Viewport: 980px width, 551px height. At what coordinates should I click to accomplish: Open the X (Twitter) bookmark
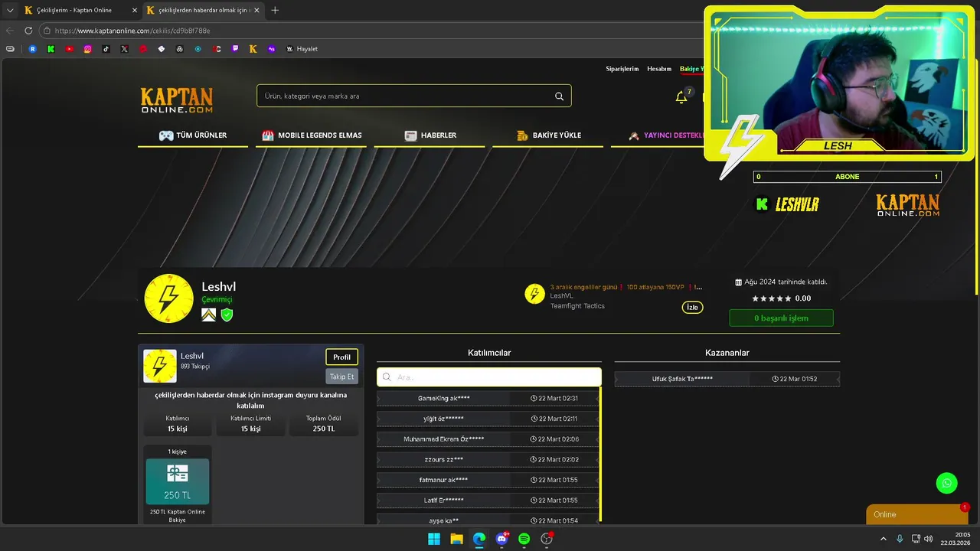(x=125, y=49)
